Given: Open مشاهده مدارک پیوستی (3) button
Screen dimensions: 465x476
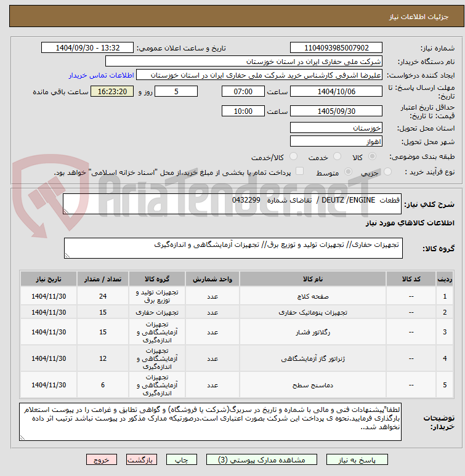Looking at the screenshot, I should pyautogui.click(x=262, y=459).
